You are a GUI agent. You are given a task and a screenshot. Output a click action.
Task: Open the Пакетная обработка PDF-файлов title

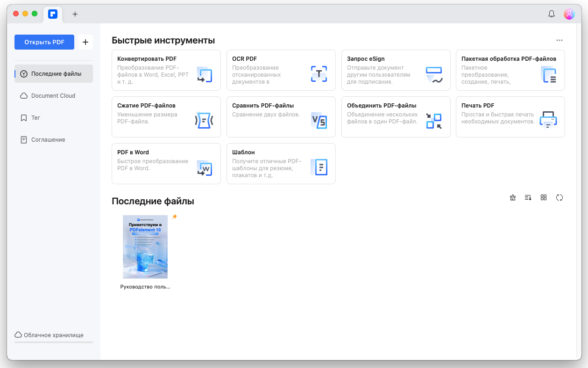(x=509, y=59)
